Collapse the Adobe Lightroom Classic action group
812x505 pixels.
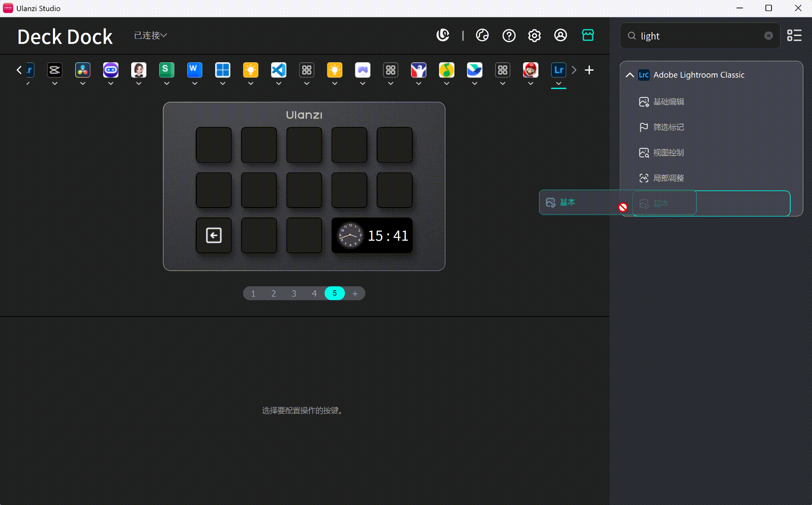coord(630,75)
